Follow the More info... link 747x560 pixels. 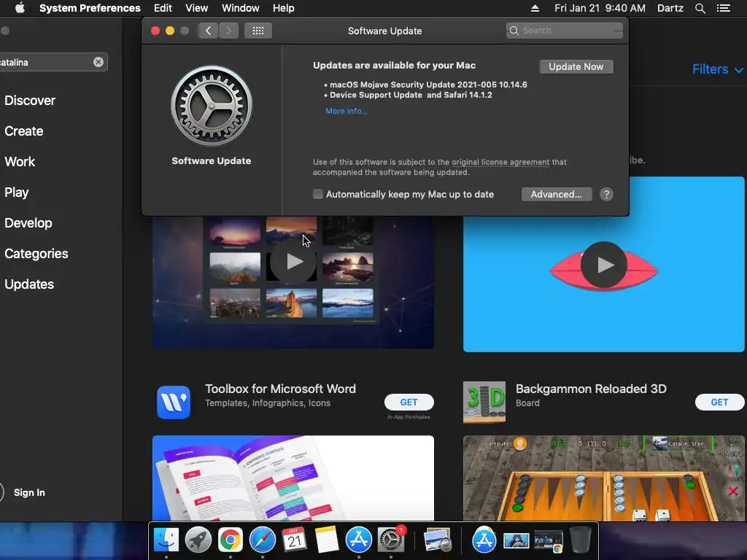[x=347, y=111]
